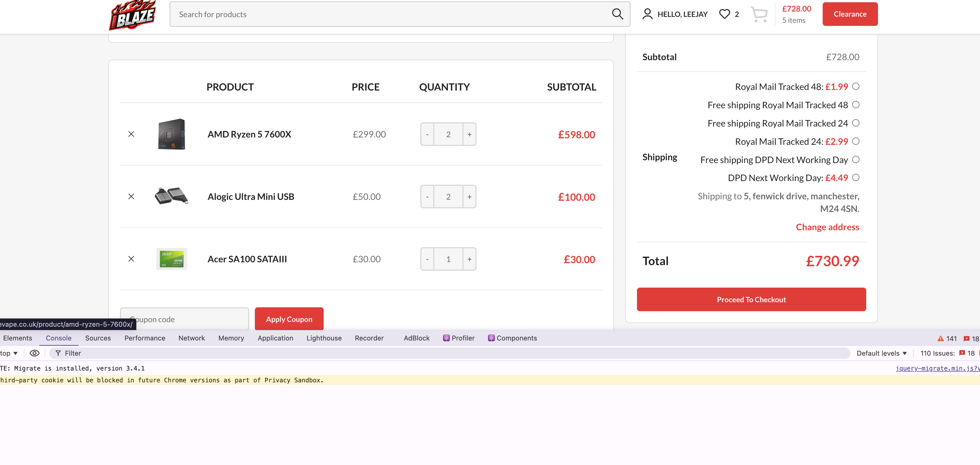Screen dimensions: 980x465
Task: Click Proceed To Checkout button
Action: (751, 299)
